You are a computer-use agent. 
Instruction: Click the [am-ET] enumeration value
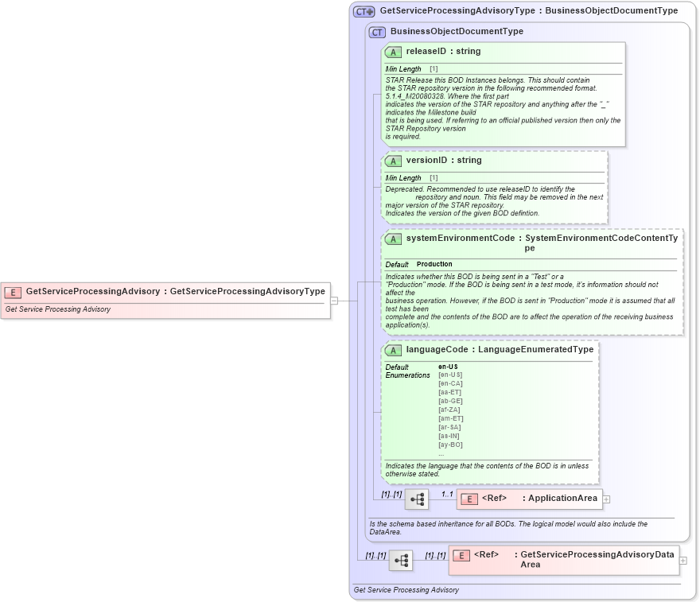(451, 418)
